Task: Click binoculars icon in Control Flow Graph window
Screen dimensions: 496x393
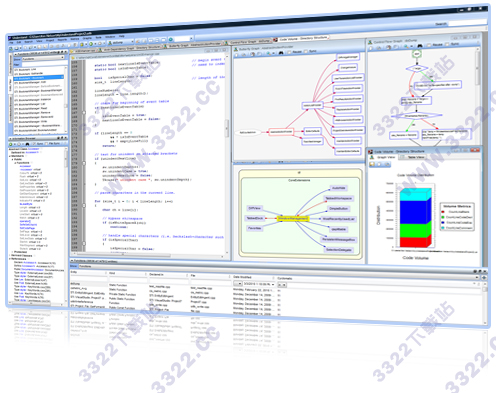Action: click(420, 46)
